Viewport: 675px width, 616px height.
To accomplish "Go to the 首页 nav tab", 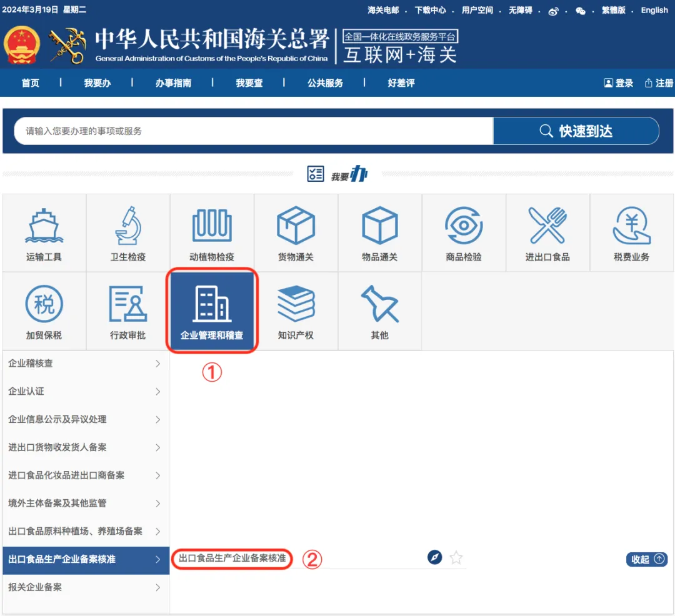I will [x=31, y=82].
